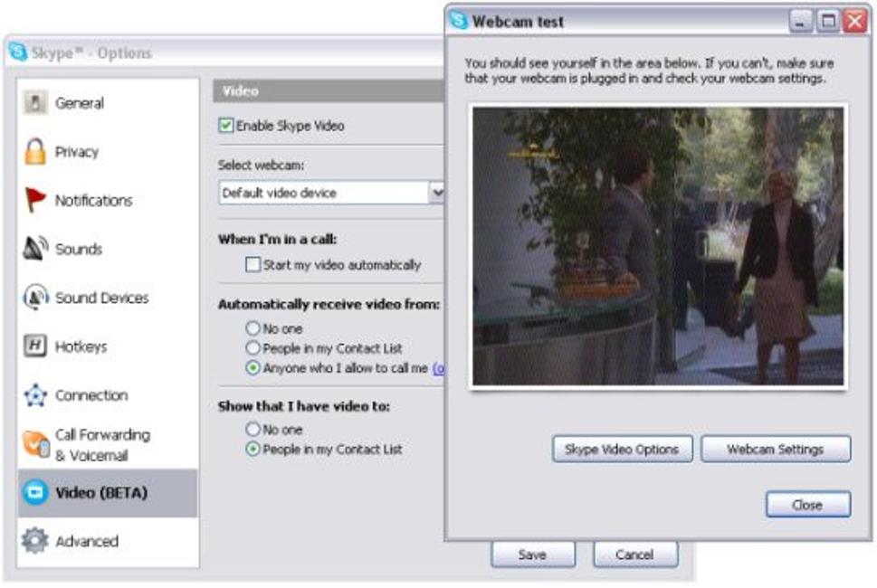Screen dimensions: 877x588
Task: Open Advanced settings
Action: 108,540
